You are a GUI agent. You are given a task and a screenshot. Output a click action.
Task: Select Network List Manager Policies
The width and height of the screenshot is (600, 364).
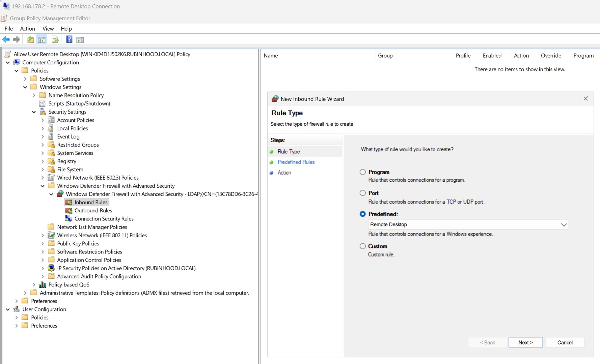pyautogui.click(x=92, y=227)
